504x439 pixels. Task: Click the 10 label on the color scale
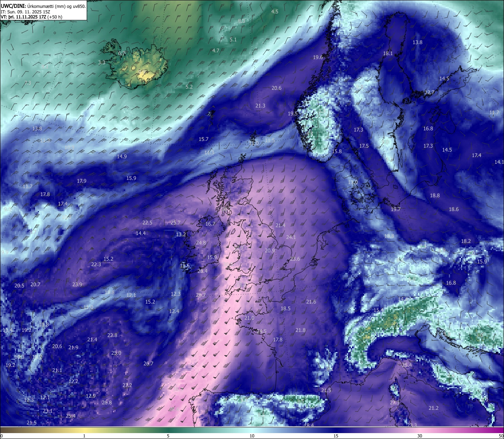252,436
